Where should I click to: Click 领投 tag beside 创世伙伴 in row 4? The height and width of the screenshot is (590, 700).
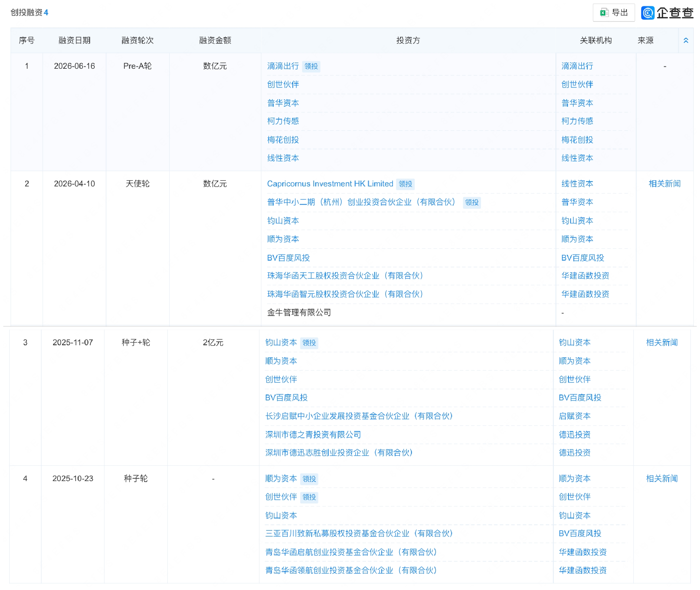point(309,497)
